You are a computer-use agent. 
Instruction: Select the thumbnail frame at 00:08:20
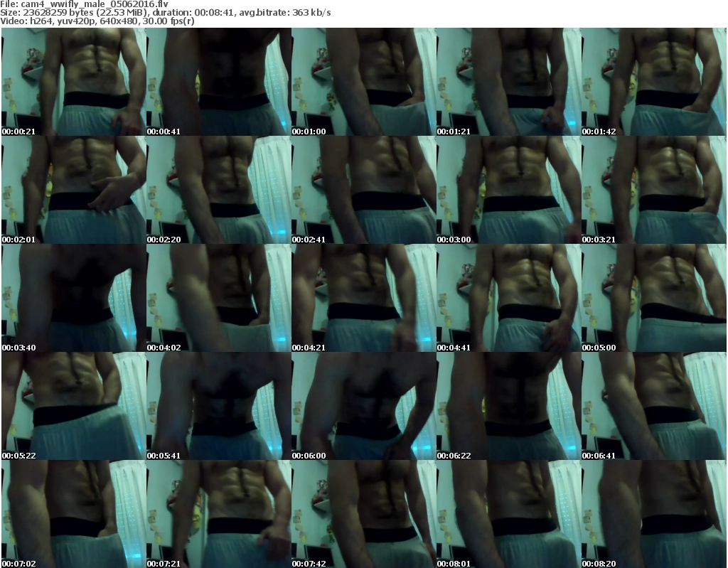tap(654, 514)
